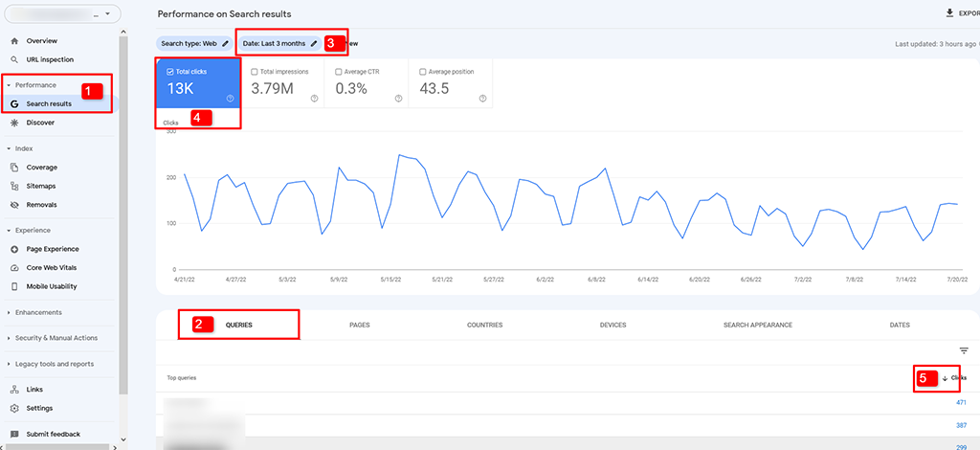Click pencil icon on Search type filter
Screen dimensions: 980x450
pyautogui.click(x=226, y=44)
